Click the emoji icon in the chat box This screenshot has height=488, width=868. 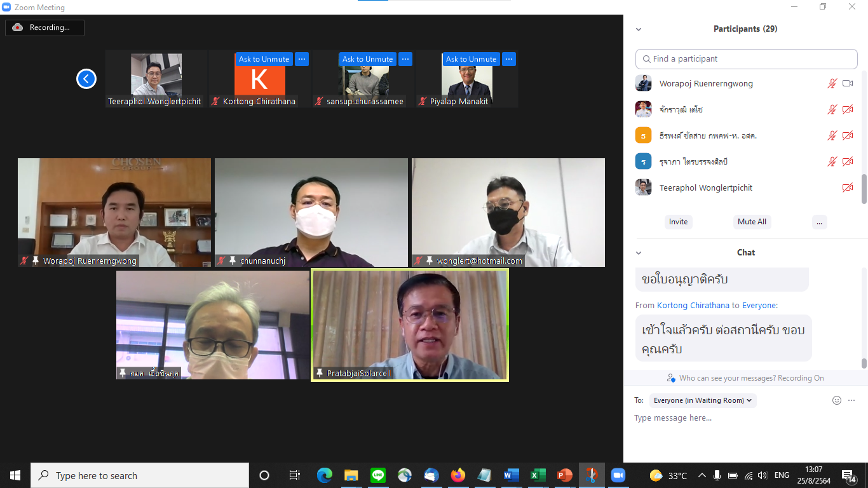pyautogui.click(x=837, y=400)
